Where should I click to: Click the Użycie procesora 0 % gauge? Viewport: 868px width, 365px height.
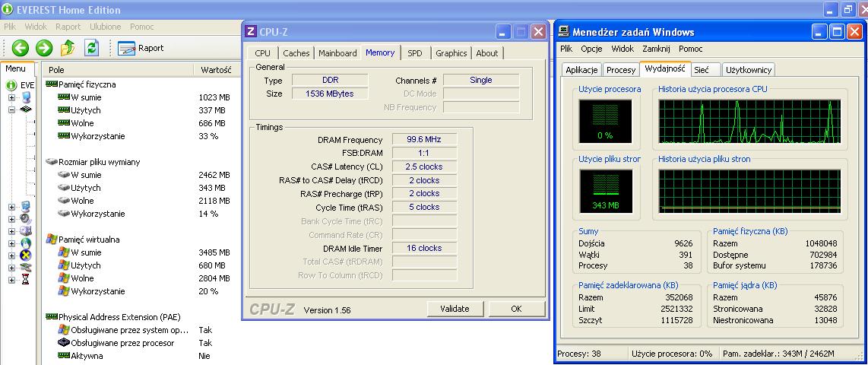tap(605, 122)
